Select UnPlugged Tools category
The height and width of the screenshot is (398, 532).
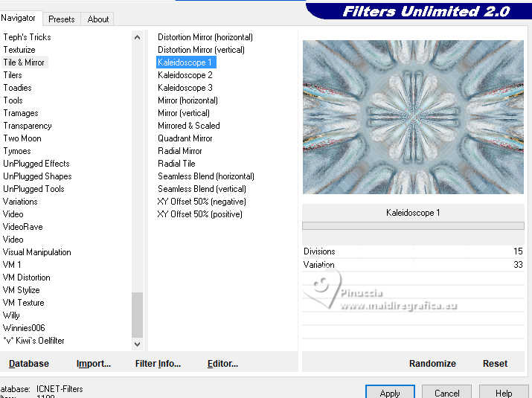pyautogui.click(x=33, y=189)
